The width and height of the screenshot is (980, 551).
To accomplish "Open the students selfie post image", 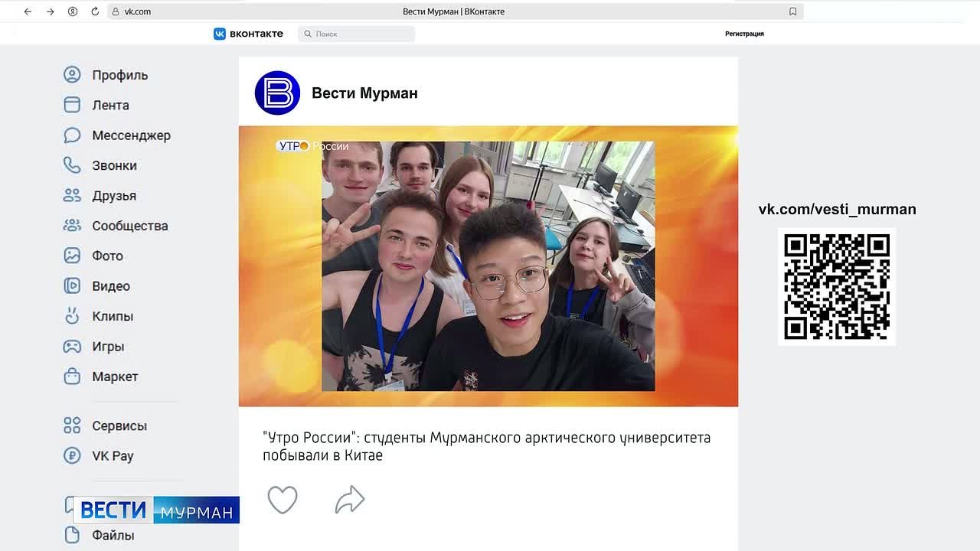I will pyautogui.click(x=488, y=266).
